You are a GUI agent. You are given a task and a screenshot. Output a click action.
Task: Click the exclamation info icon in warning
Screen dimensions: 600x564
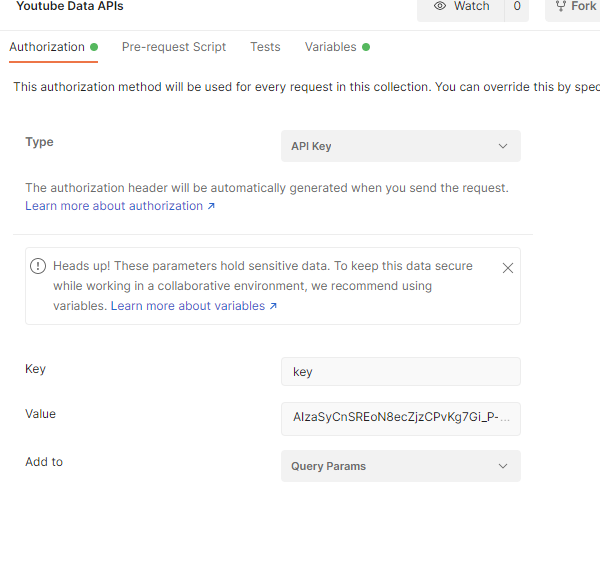pos(38,266)
